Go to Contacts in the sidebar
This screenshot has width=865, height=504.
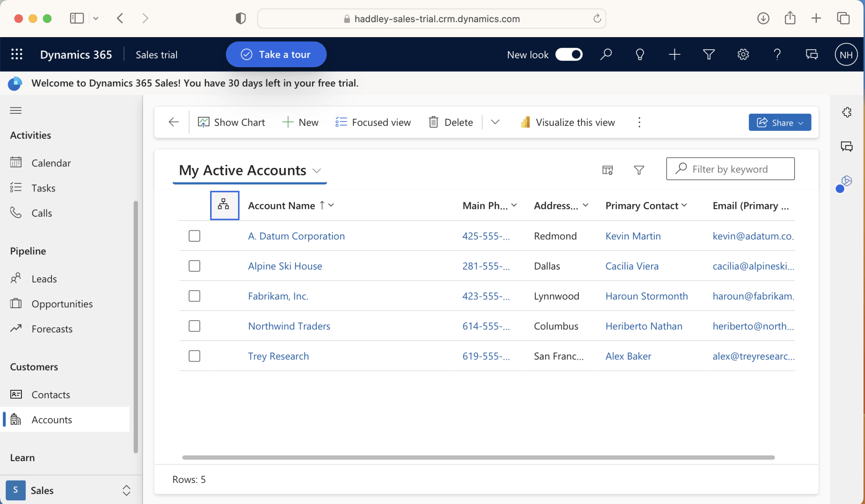(x=51, y=394)
